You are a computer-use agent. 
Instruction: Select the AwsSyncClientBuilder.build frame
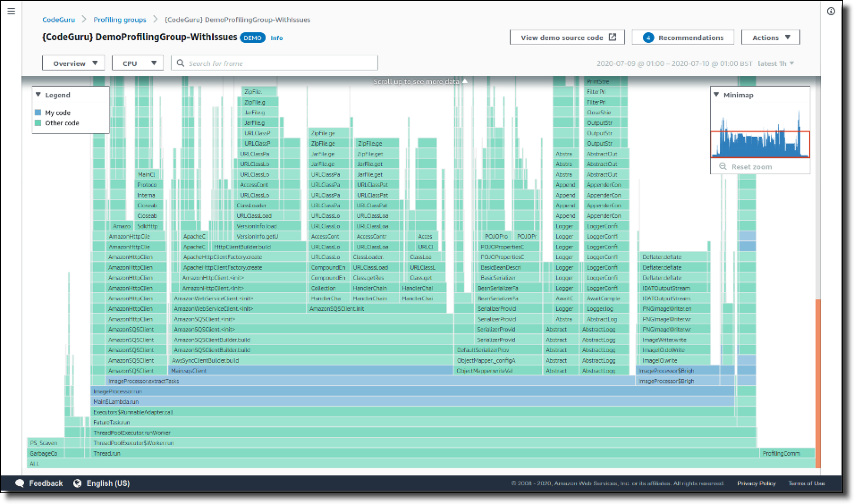312,361
